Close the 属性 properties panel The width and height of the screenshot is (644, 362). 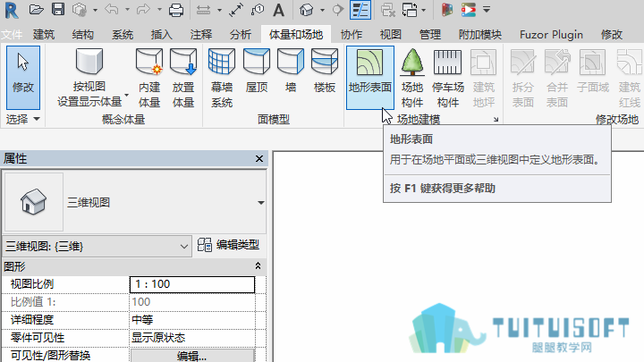[259, 158]
